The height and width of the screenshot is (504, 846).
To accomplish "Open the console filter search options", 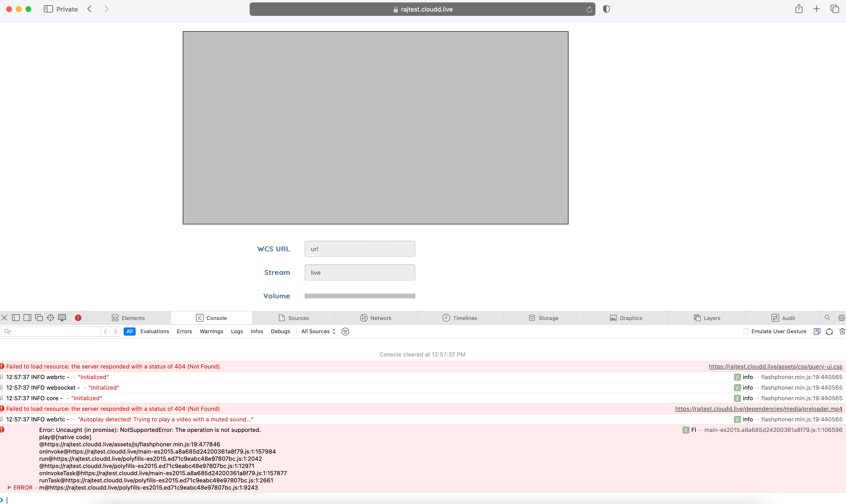I will click(7, 332).
